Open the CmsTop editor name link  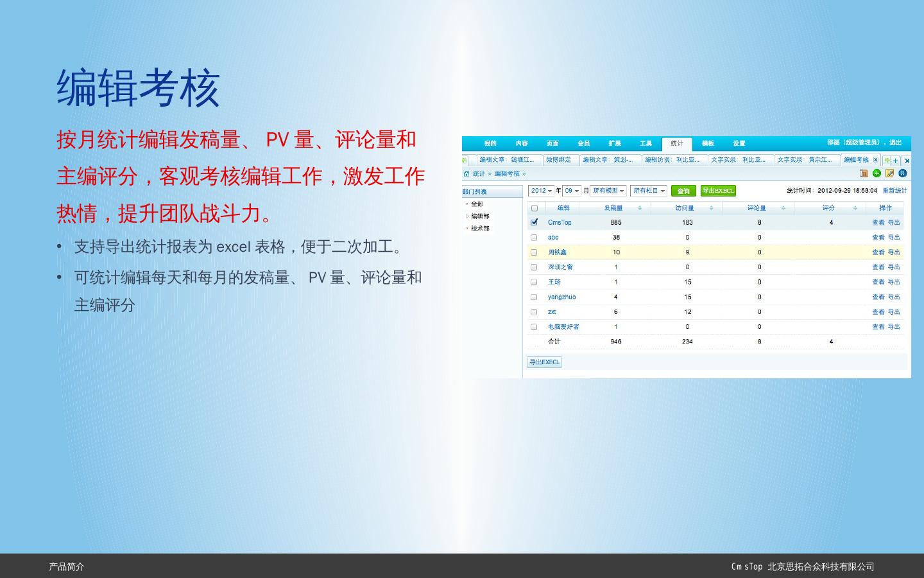(x=560, y=222)
